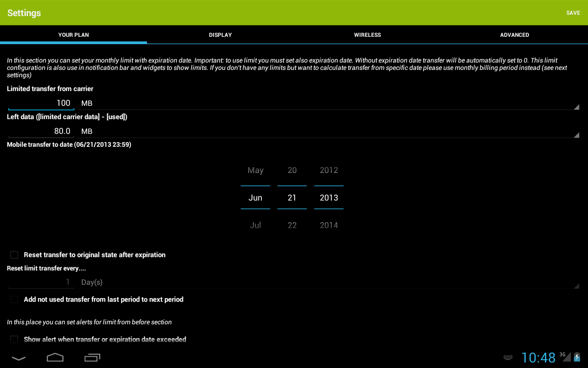
Task: Select previous day 20 in date picker
Action: click(x=292, y=170)
